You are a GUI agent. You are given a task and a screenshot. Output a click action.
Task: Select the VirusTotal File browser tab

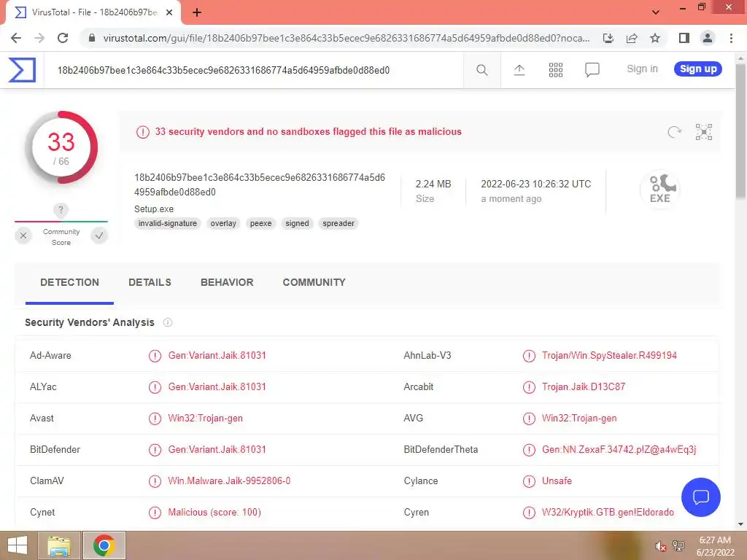(93, 12)
